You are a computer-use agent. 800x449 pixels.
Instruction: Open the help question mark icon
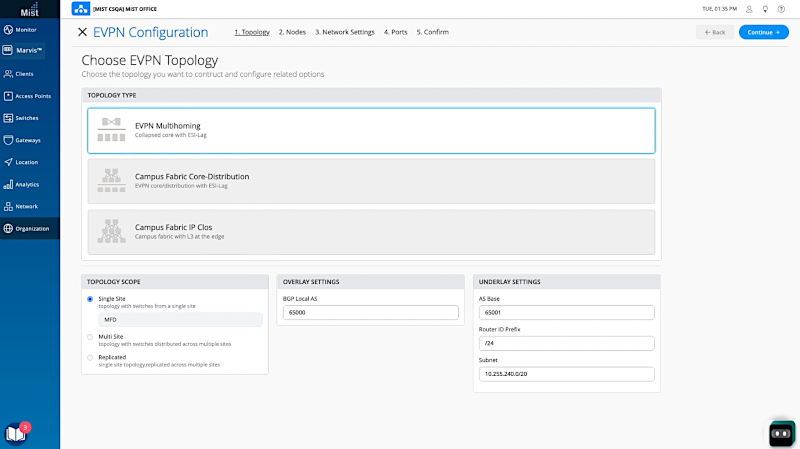pyautogui.click(x=783, y=8)
